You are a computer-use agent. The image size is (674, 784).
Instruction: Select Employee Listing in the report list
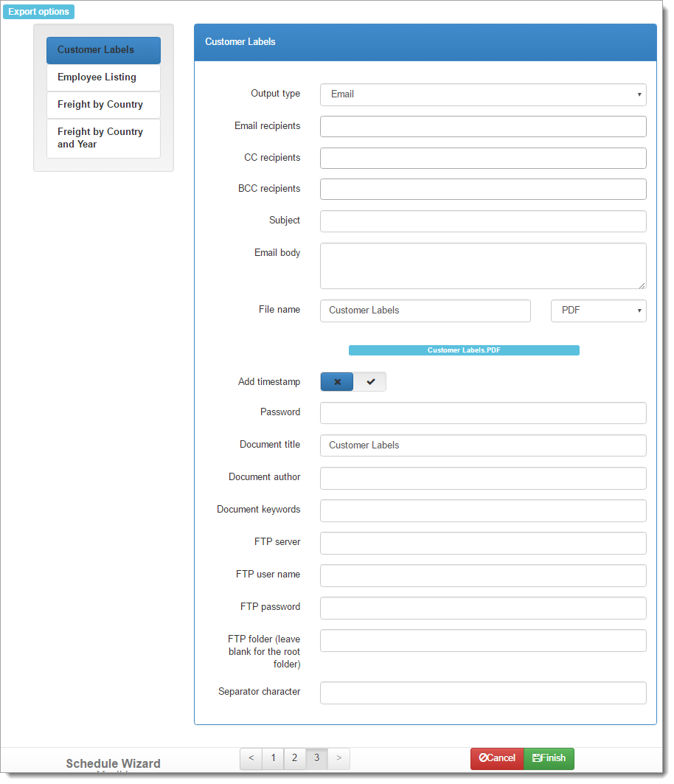click(x=103, y=77)
